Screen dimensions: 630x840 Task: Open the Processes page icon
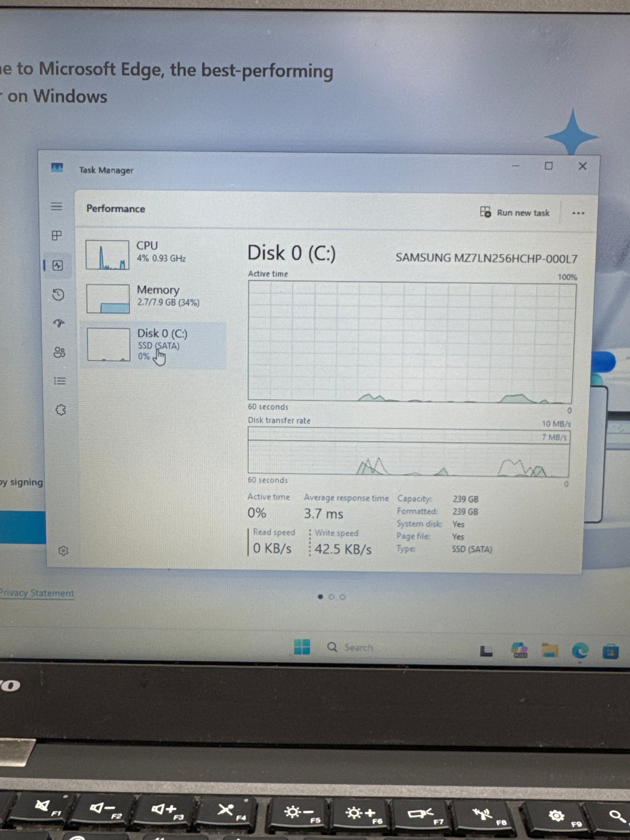point(57,235)
